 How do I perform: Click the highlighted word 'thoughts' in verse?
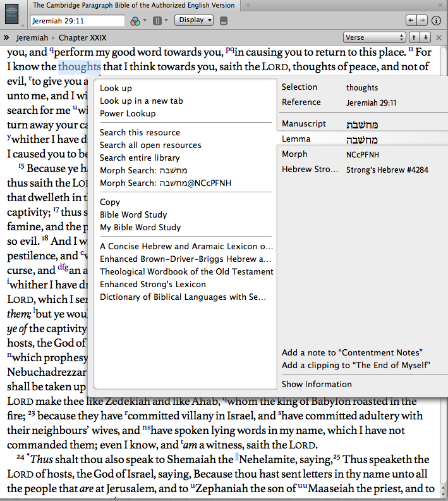(x=80, y=67)
